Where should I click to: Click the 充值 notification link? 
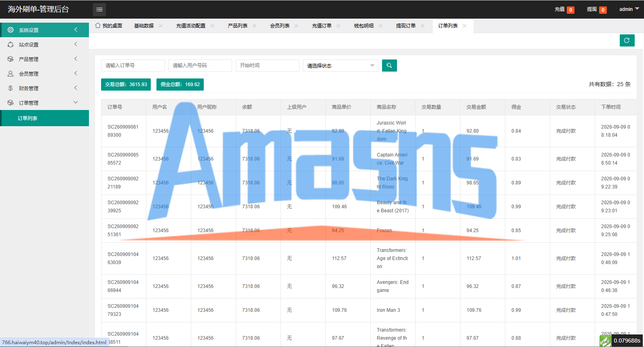coord(564,9)
